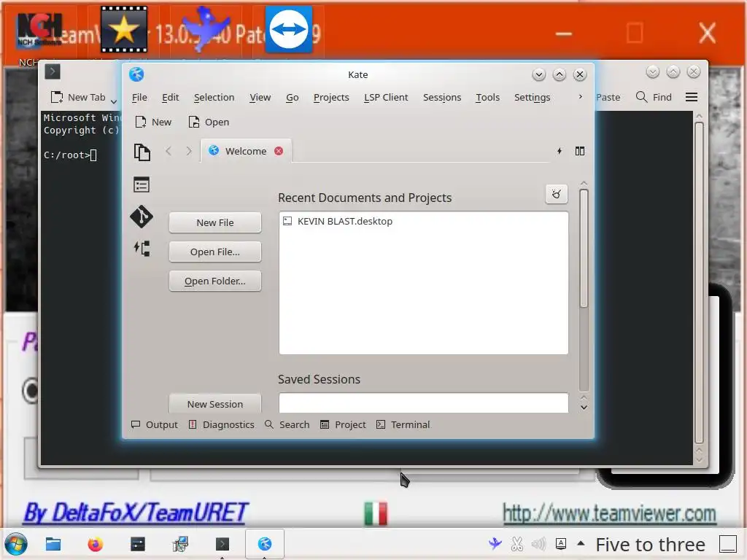Viewport: 747px width, 560px height.
Task: Open the Selection menu
Action: point(214,97)
